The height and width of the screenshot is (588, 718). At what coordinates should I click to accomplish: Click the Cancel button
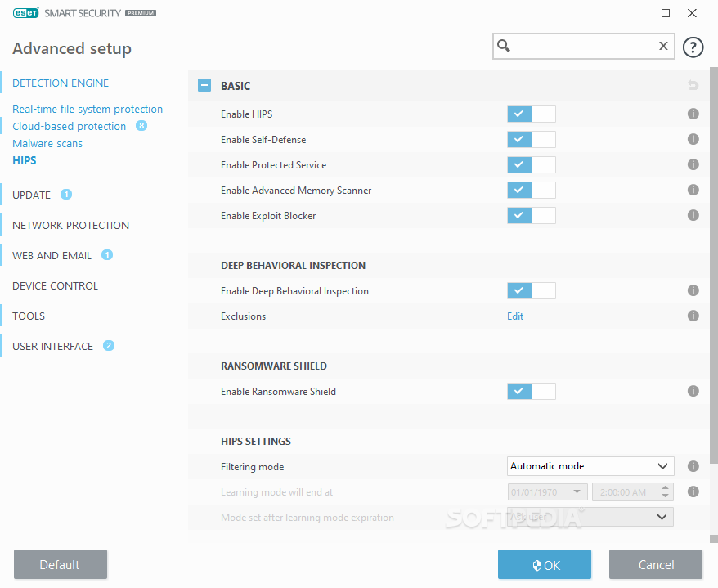[x=656, y=564]
